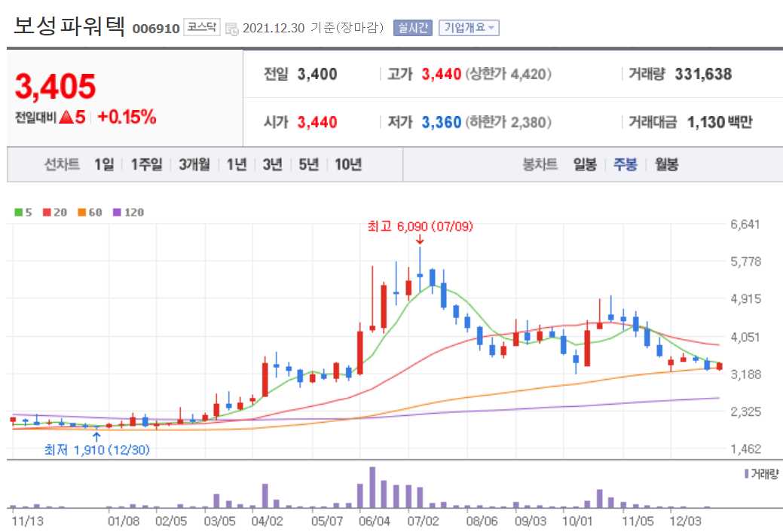This screenshot has width=783, height=532.
Task: Select the 1주일 line chart period
Action: (x=146, y=164)
